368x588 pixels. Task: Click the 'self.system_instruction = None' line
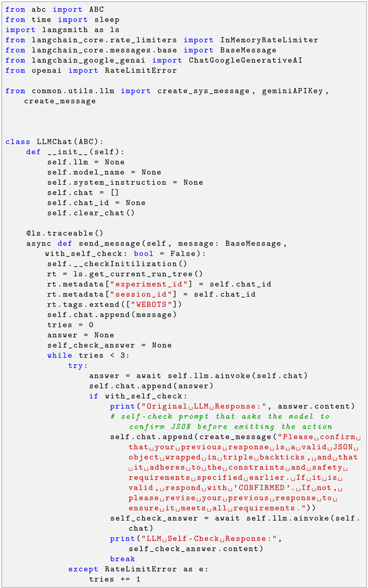coord(125,182)
